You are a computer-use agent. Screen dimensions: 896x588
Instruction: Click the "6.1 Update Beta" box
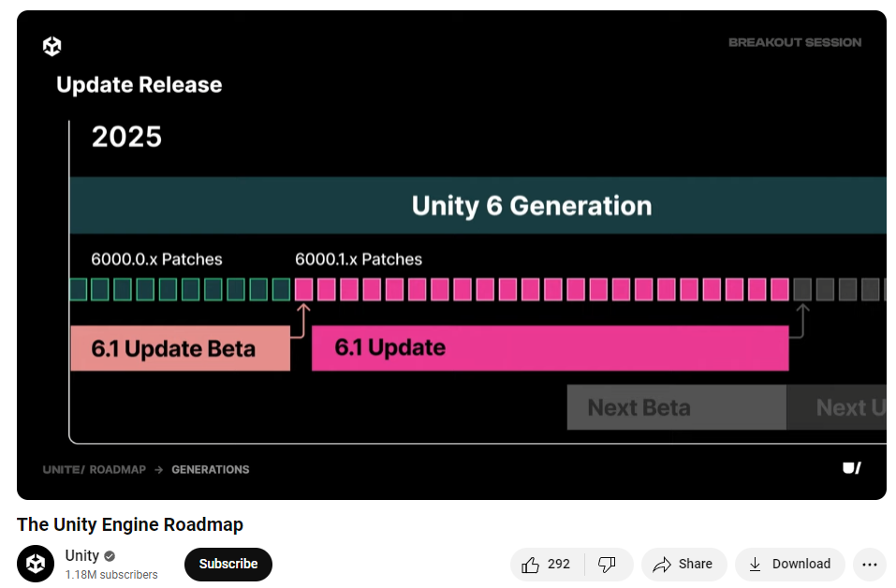(180, 348)
